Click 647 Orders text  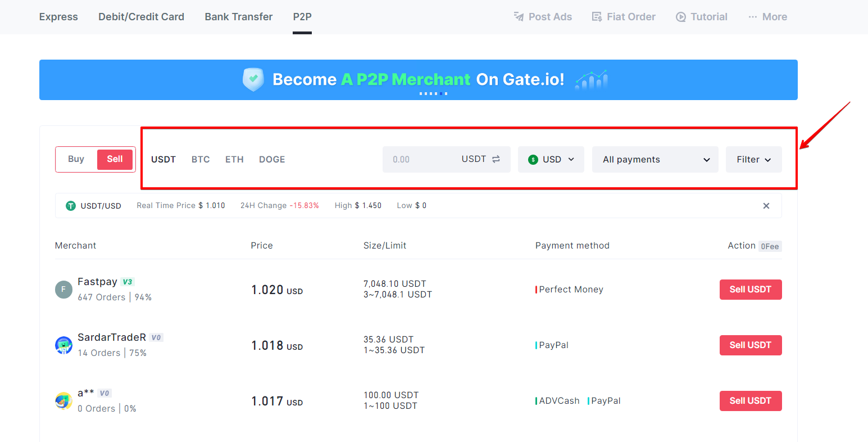tap(102, 297)
